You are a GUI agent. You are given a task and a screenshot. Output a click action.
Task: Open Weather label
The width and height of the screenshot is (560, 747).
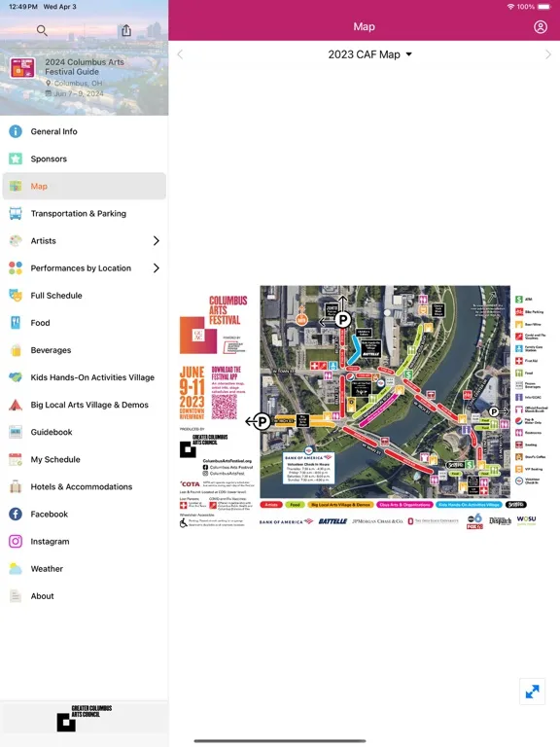pyautogui.click(x=47, y=568)
